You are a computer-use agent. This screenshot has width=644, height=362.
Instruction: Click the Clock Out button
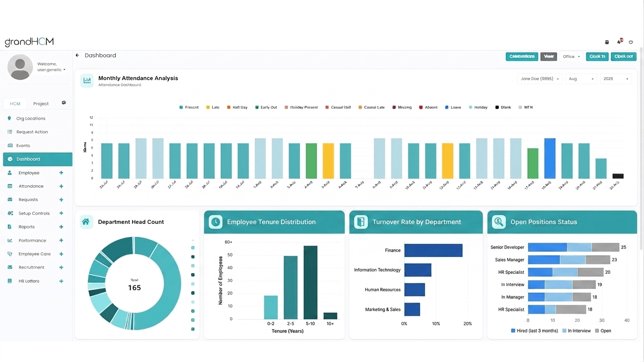click(x=624, y=57)
